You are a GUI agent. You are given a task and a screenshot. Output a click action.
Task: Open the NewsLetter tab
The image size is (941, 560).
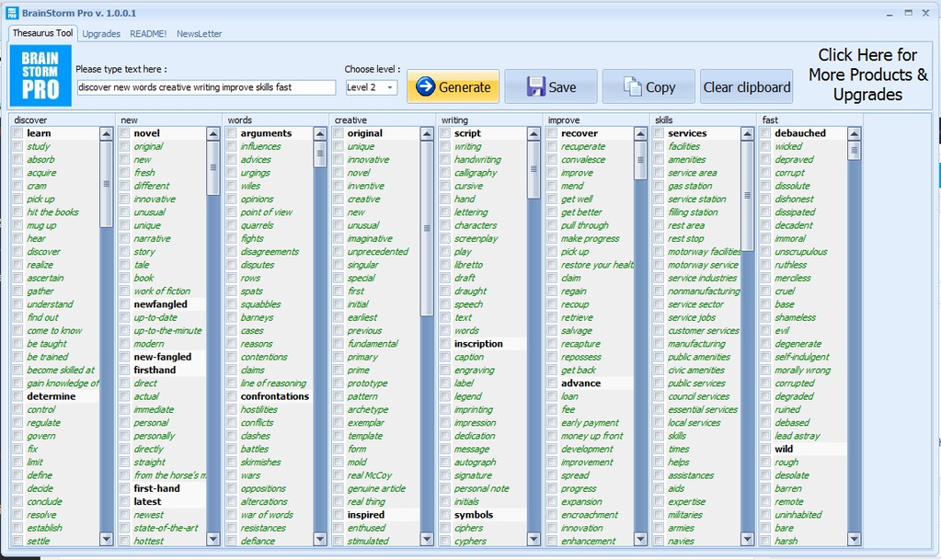[200, 34]
